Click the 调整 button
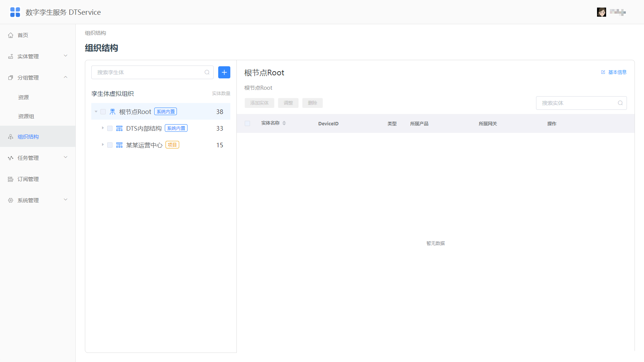This screenshot has width=644, height=362. point(288,103)
